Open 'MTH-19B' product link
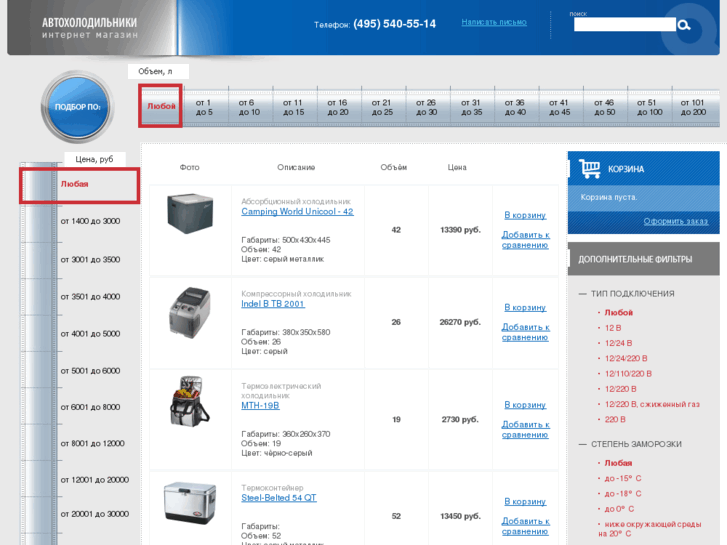Screen dimensions: 727x545 point(260,405)
